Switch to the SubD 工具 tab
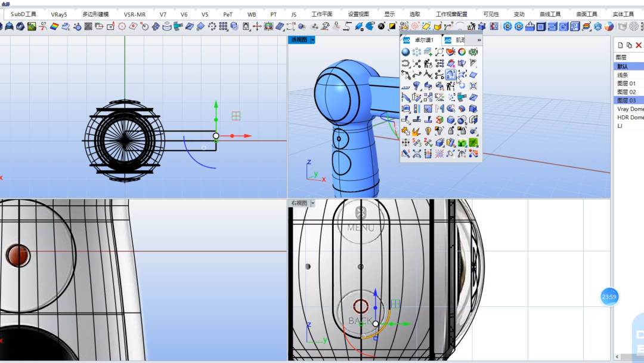Image resolution: width=644 pixels, height=363 pixels. pos(23,14)
